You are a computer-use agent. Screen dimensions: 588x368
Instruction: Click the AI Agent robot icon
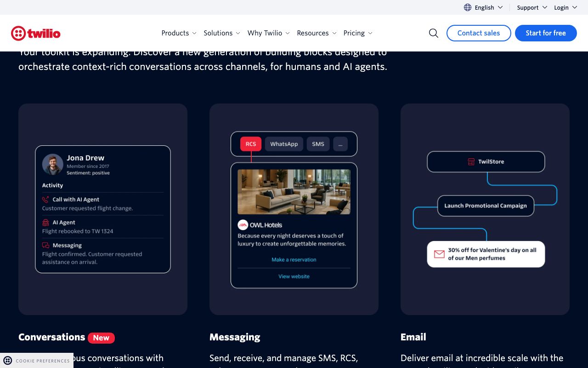tap(45, 223)
